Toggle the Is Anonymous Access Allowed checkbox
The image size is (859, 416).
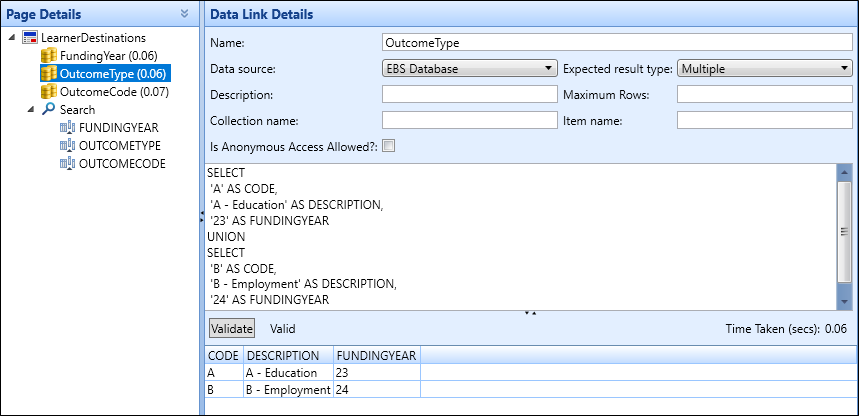tap(389, 146)
